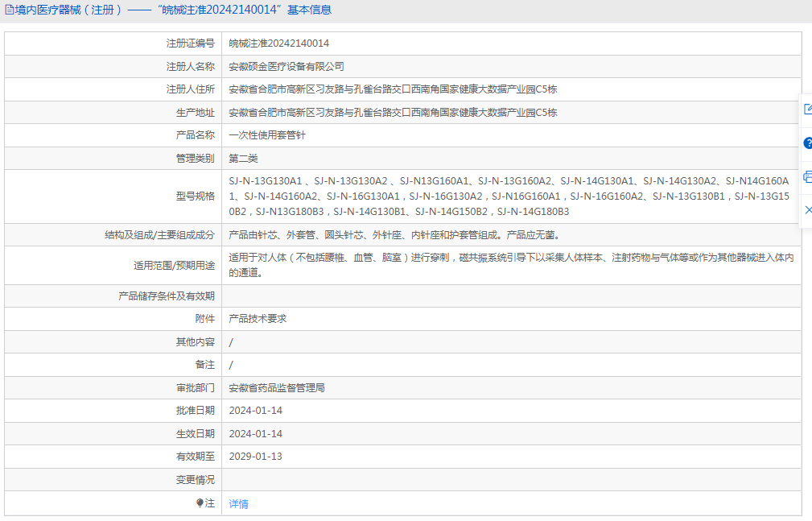Click the edit/feedback icon in the floating sidebar
The image size is (812, 521).
coord(808,110)
